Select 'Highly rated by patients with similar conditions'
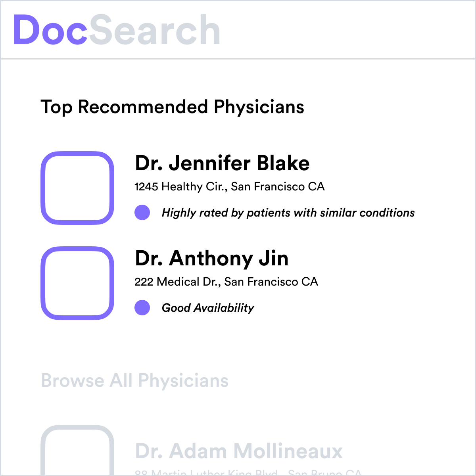This screenshot has height=476, width=476. tap(288, 213)
